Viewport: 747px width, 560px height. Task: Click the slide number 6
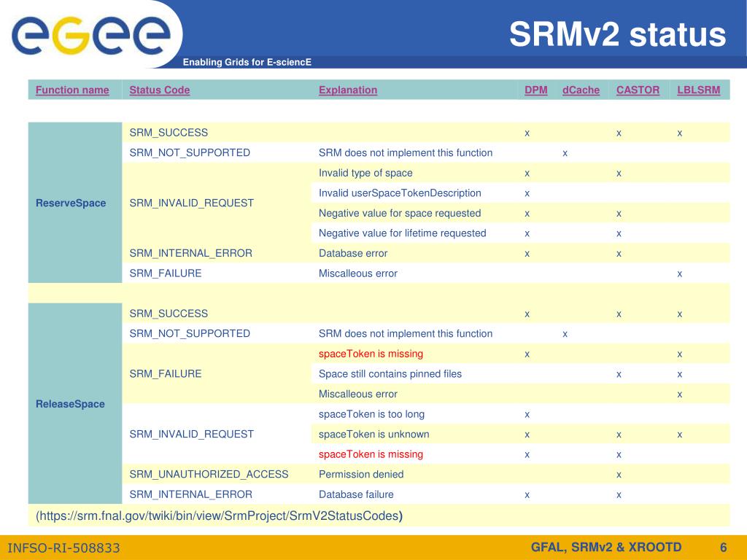(x=723, y=548)
